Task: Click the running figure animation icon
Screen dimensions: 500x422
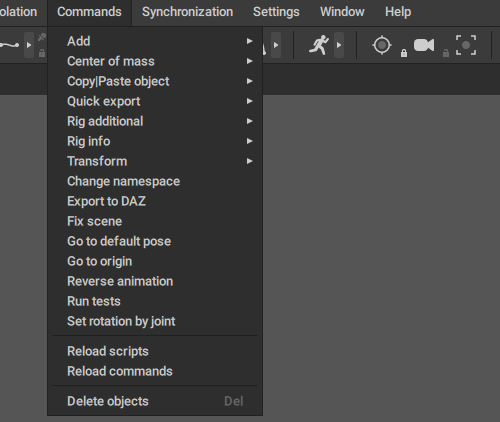Action: click(x=319, y=45)
